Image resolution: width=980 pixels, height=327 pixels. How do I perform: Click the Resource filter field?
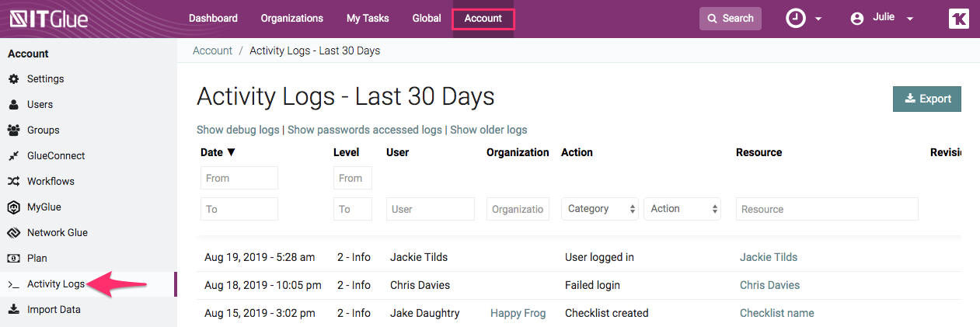pyautogui.click(x=827, y=209)
